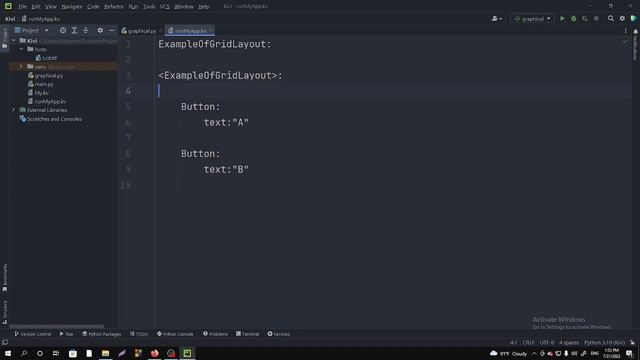Click Select Opened File target icon
Image resolution: width=640 pixels, height=360 pixels.
coord(63,31)
